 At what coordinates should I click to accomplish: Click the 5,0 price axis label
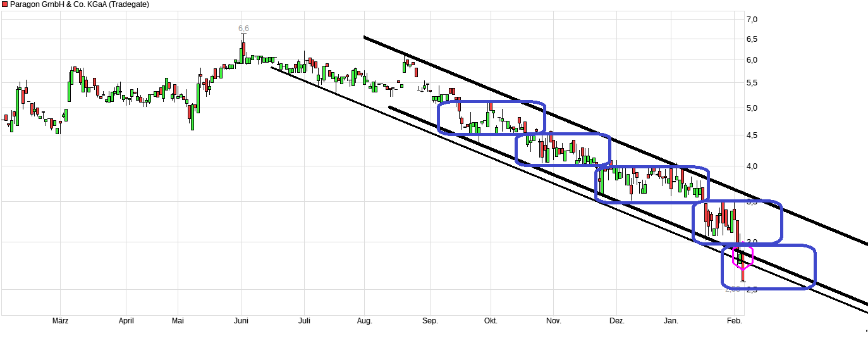point(752,108)
